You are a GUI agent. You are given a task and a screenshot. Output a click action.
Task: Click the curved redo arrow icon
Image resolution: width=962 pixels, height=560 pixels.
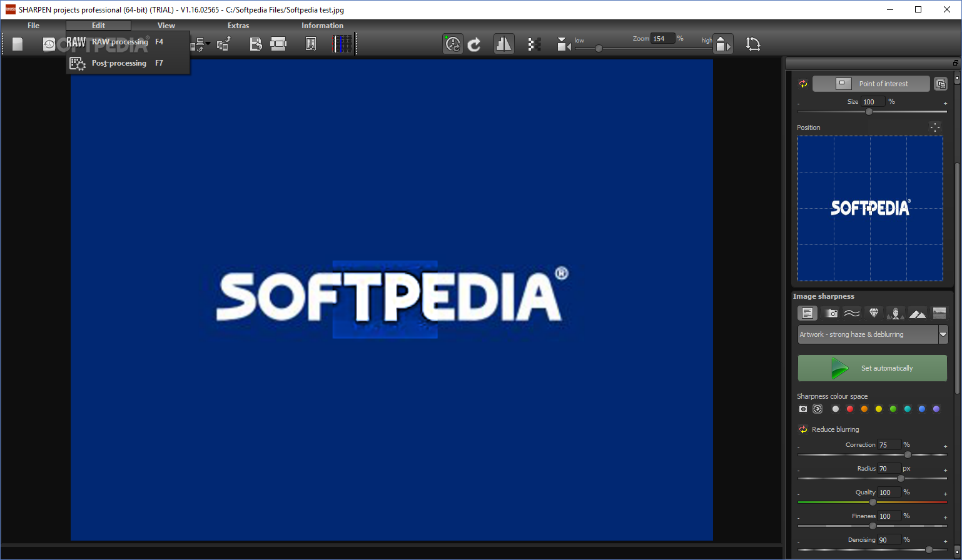pos(475,44)
